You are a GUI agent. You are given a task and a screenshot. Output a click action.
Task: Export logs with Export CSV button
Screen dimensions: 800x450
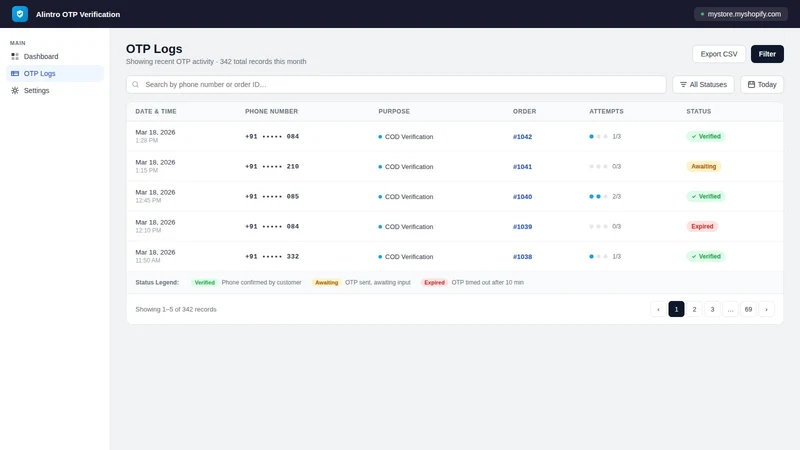pos(718,54)
